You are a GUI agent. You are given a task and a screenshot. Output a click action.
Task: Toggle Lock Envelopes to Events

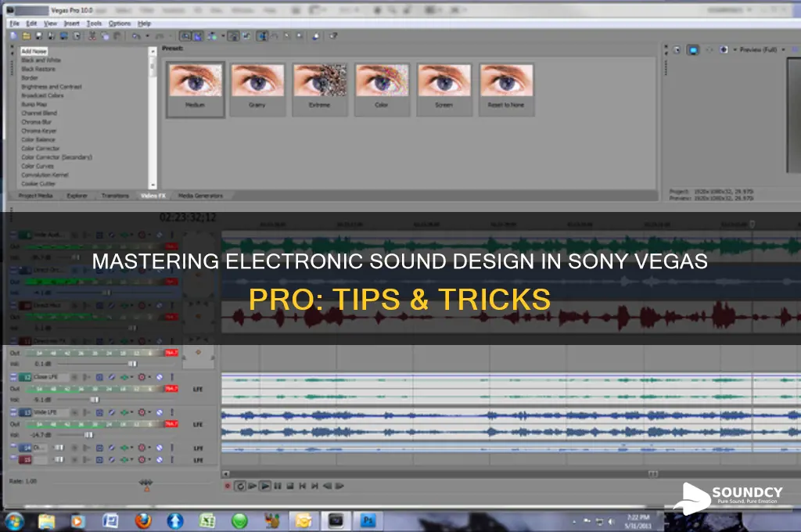(233, 36)
